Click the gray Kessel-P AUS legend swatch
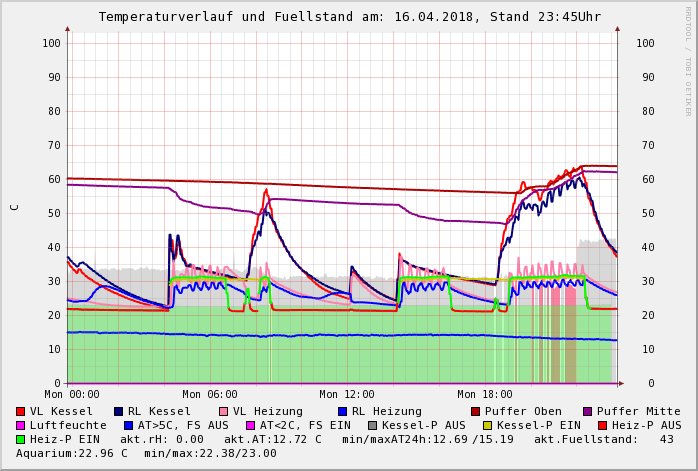The image size is (698, 471). pos(373,426)
